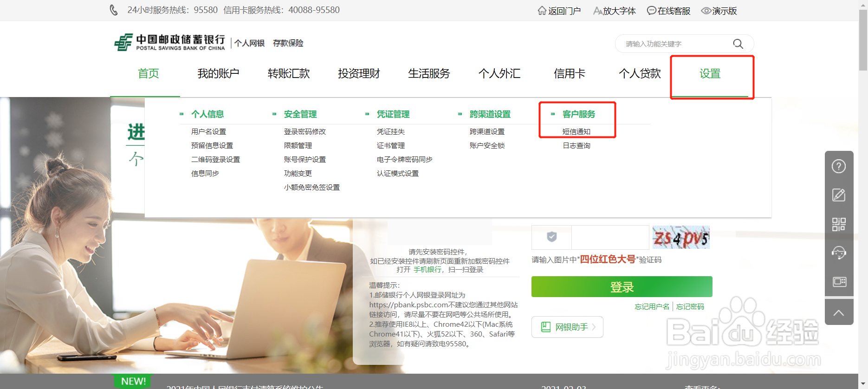Click 放大字体 to enlarge font

click(x=615, y=11)
